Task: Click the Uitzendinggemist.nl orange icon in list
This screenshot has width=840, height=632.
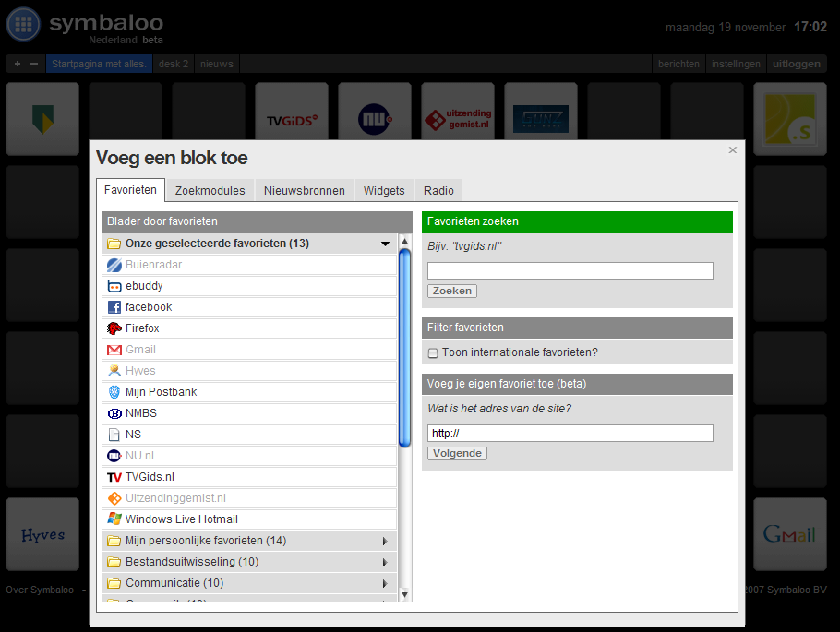Action: pyautogui.click(x=114, y=498)
